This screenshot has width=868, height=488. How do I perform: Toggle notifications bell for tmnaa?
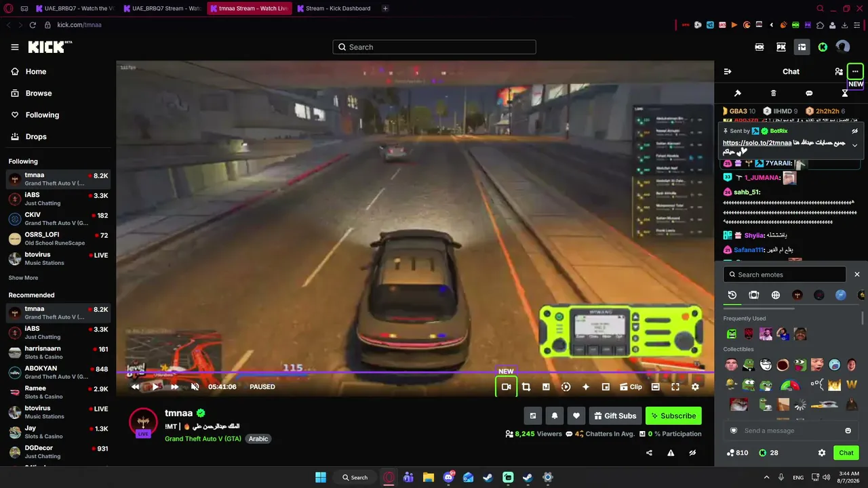tap(555, 415)
